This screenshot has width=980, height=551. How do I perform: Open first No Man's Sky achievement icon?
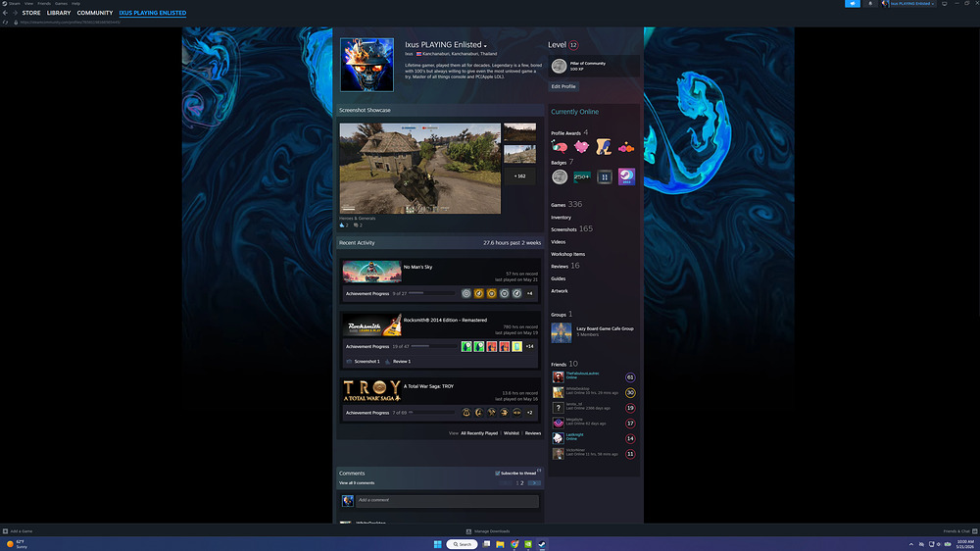(466, 293)
